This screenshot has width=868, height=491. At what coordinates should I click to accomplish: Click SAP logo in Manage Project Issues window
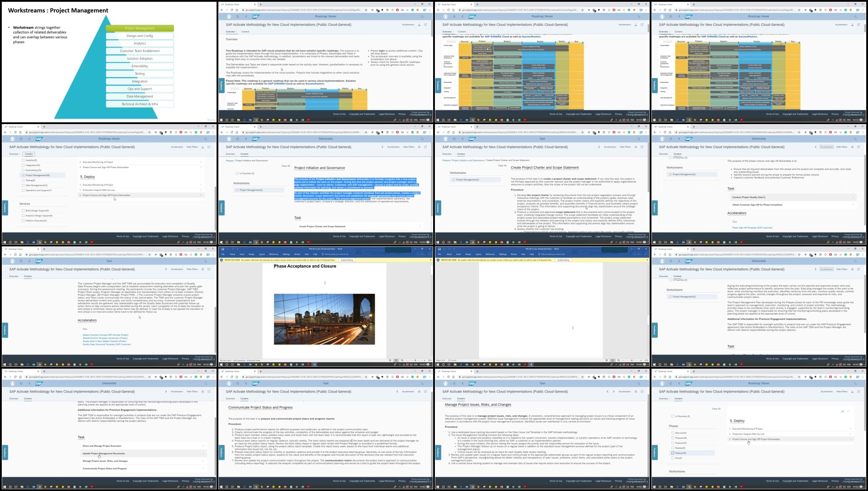coord(472,383)
